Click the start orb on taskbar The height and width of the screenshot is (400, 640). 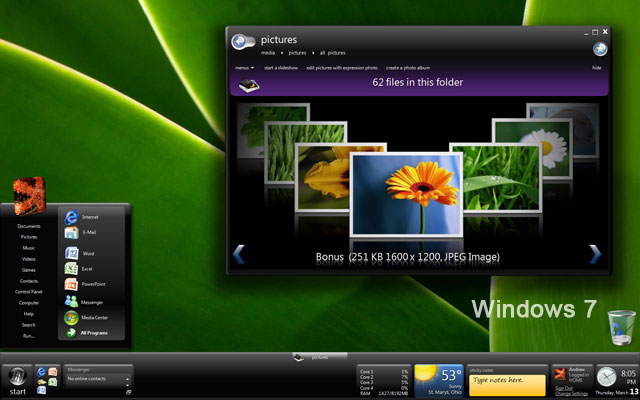[17, 376]
